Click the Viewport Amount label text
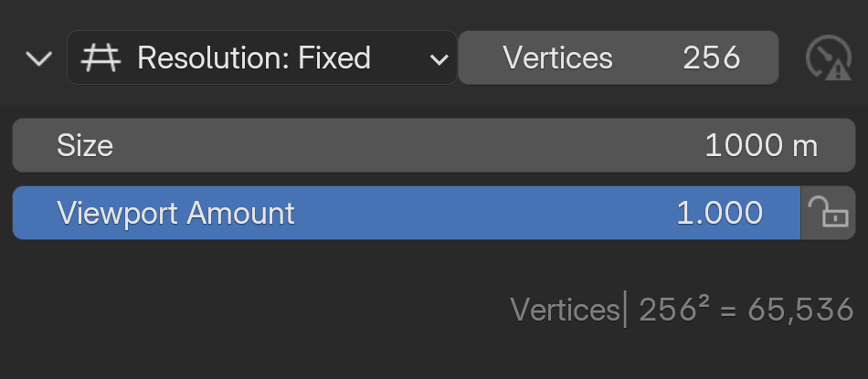Image resolution: width=868 pixels, height=379 pixels. point(175,213)
